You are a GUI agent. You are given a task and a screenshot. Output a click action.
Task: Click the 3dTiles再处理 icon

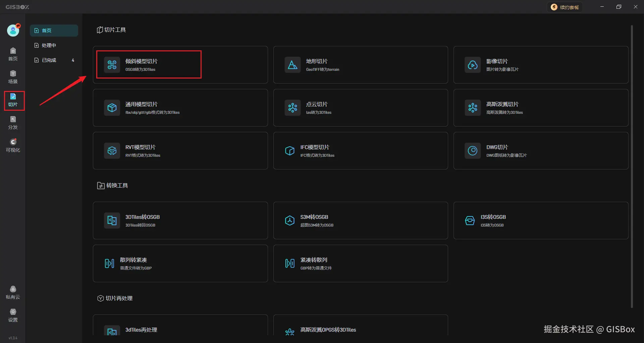[112, 331]
